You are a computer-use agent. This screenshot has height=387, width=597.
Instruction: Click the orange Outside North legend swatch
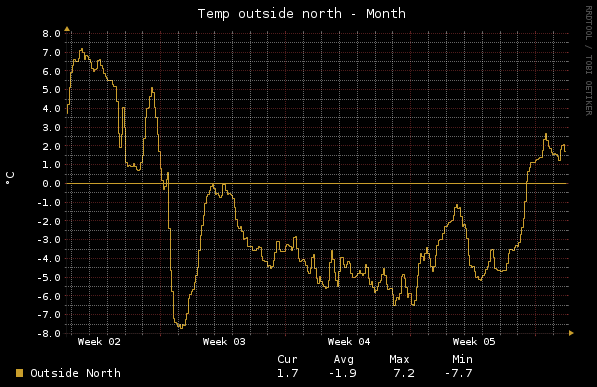19,373
